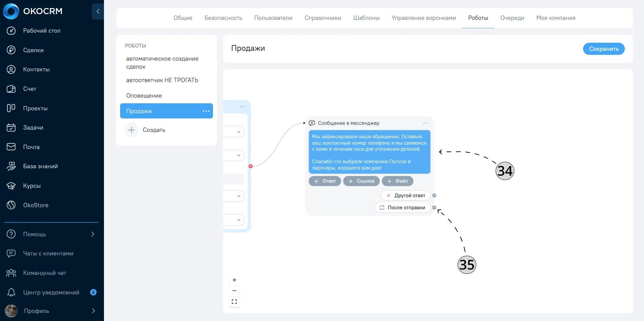Viewport: 644px width, 321px height.
Task: Click the После отправки connector dot
Action: point(434,208)
